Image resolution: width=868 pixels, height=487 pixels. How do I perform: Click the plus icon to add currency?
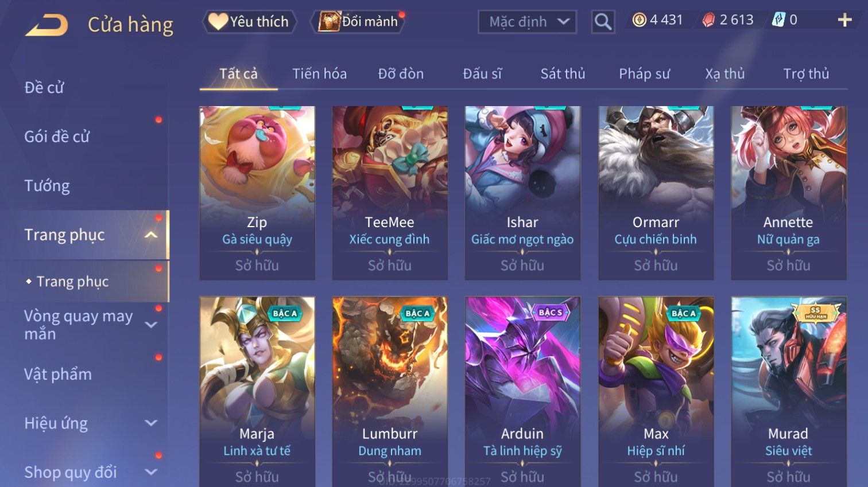[844, 20]
